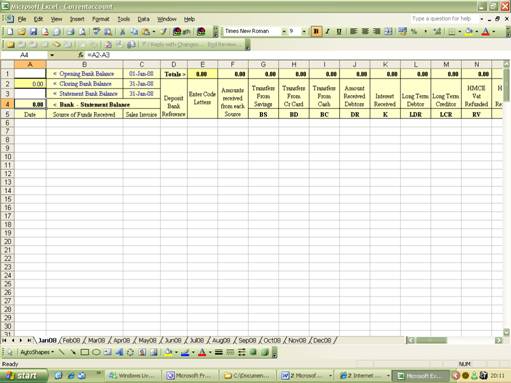Apply red Font Color in formatting toolbar

point(486,32)
